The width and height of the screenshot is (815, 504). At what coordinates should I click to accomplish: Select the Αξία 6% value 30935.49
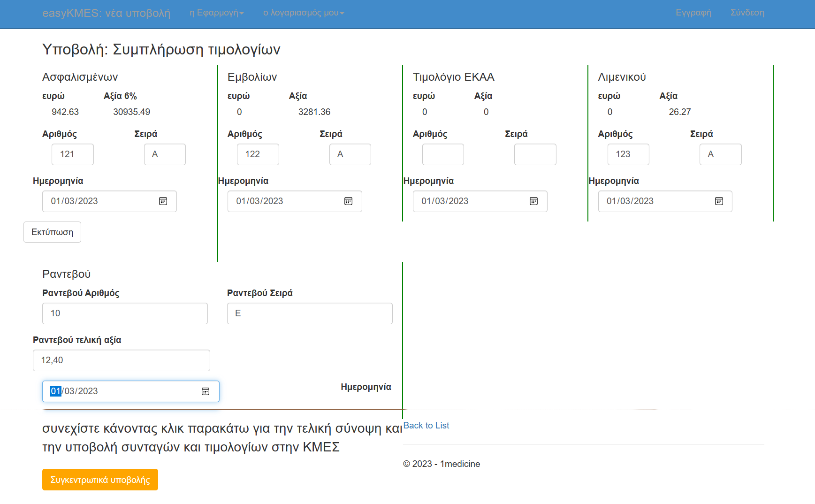132,112
